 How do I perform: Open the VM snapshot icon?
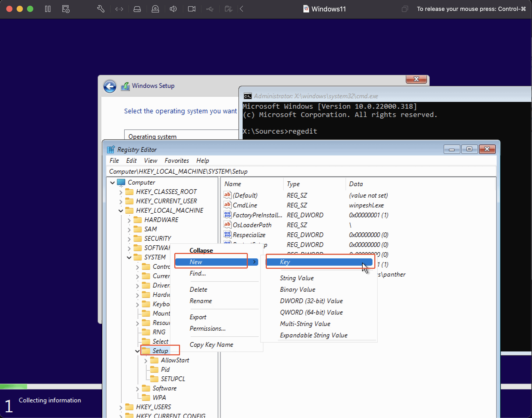pos(66,9)
